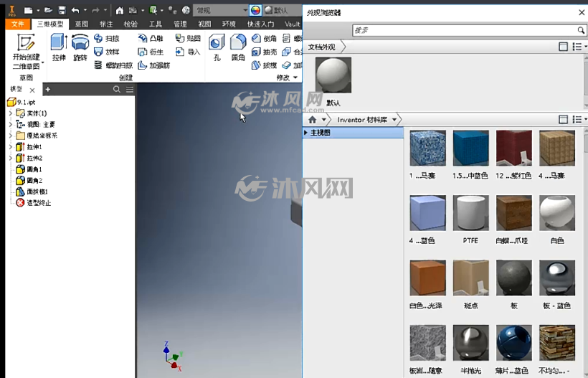Switch to the 工具 ribbon tab
588x378 pixels.
coord(156,24)
